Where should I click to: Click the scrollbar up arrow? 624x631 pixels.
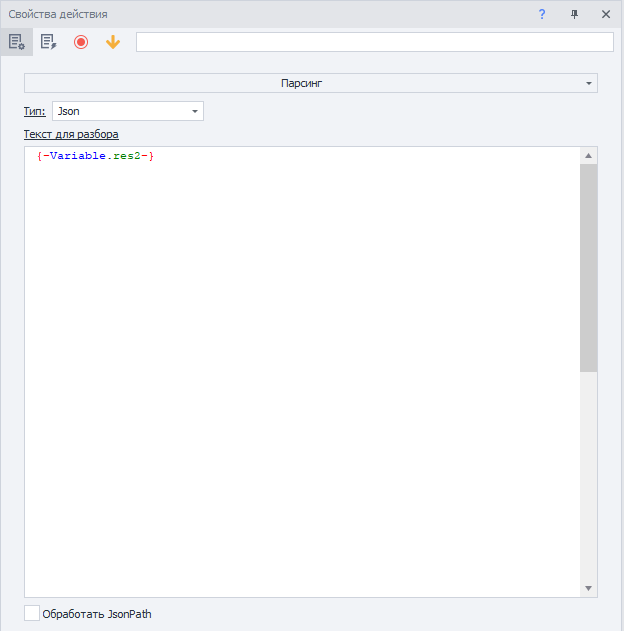coord(588,156)
